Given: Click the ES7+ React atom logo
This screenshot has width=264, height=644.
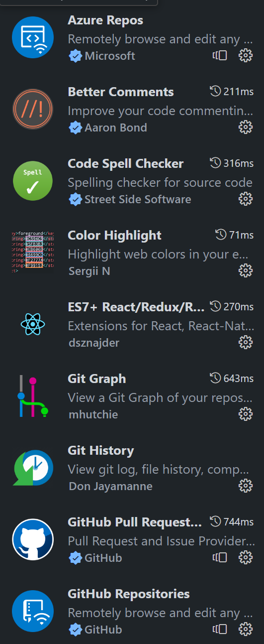Looking at the screenshot, I should pyautogui.click(x=33, y=324).
